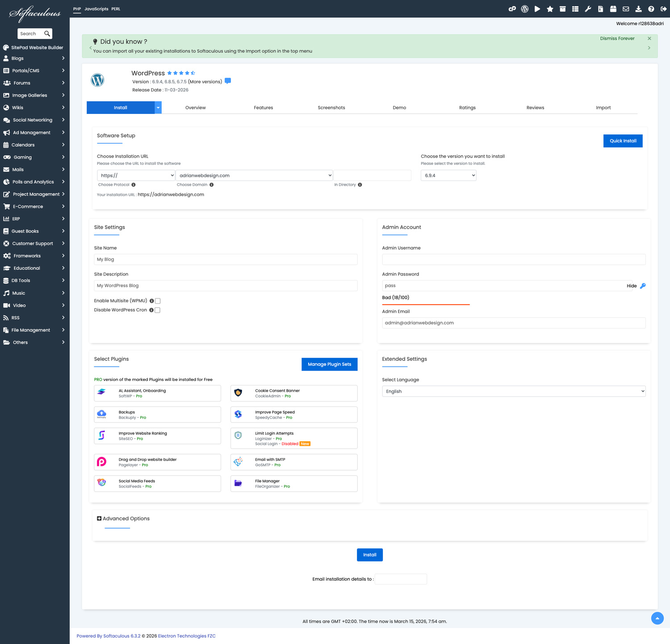Screen dimensions: 670x644
Task: Click the archive box icon in top bar
Action: coord(563,9)
